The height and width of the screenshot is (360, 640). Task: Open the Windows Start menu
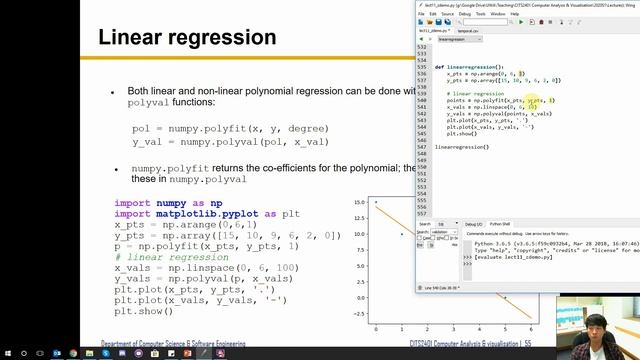(x=8, y=353)
